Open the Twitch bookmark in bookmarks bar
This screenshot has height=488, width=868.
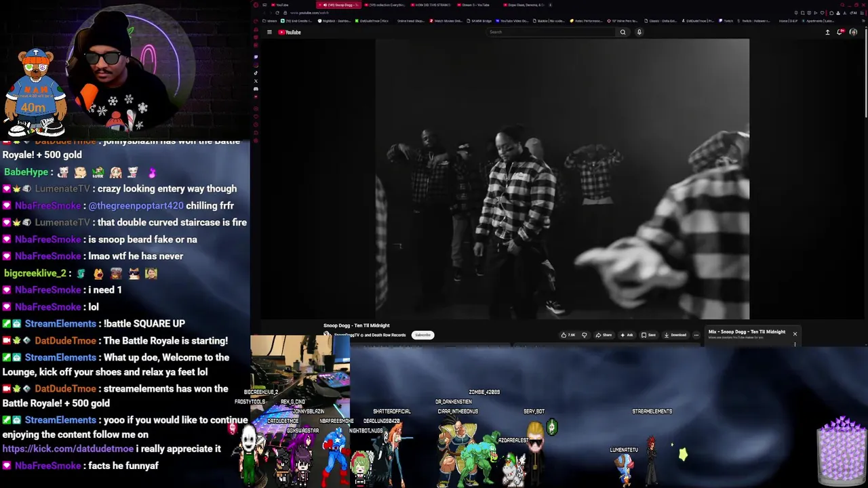click(726, 21)
